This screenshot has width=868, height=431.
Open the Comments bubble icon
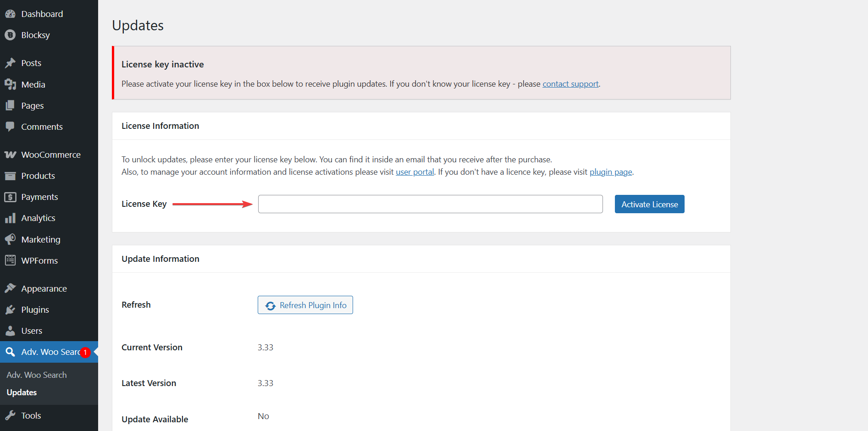point(10,127)
